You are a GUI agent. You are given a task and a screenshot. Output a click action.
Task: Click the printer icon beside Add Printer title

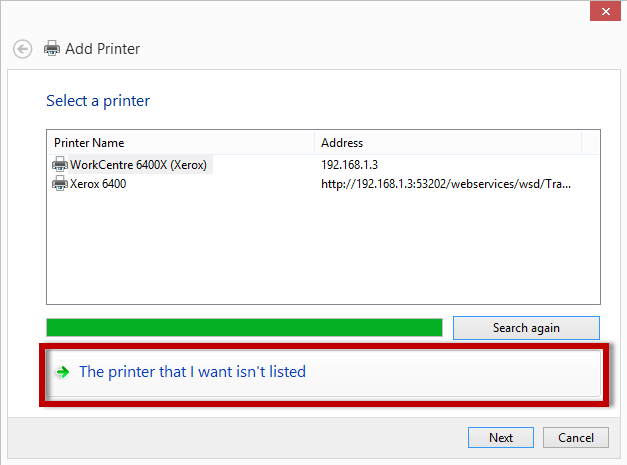[x=52, y=48]
